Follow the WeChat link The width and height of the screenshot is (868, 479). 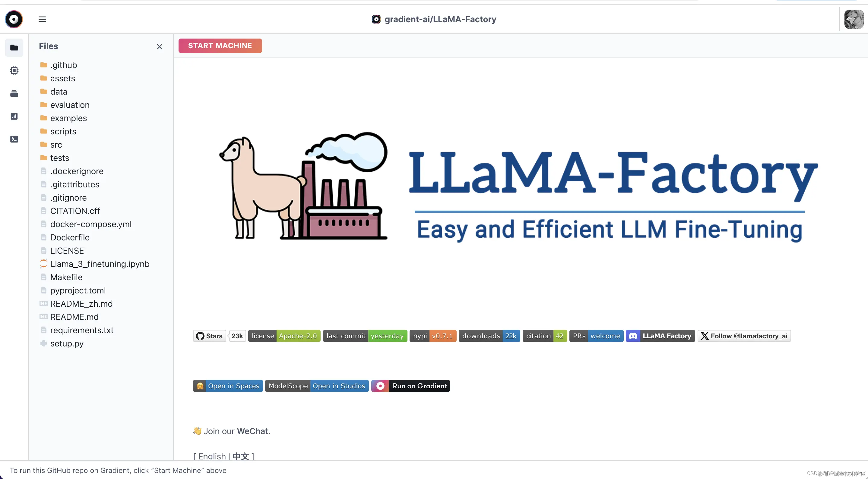(x=252, y=431)
